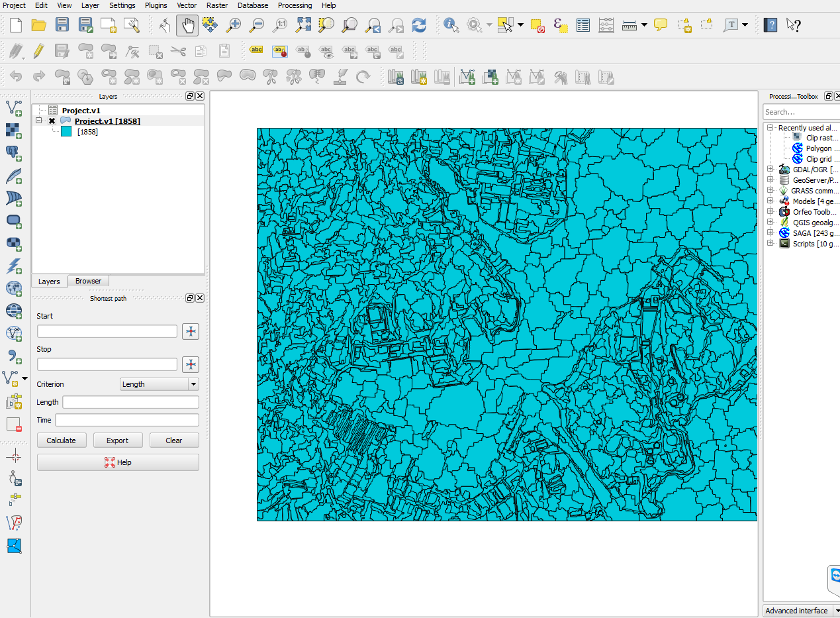The image size is (840, 618).
Task: Click the Zoom In magnifier tool
Action: pos(234,25)
